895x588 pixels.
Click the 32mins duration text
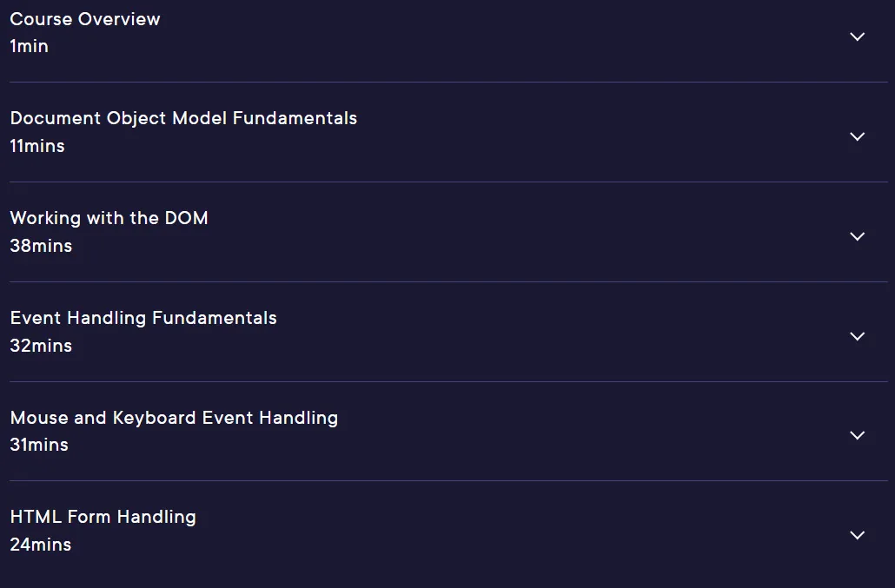point(41,346)
